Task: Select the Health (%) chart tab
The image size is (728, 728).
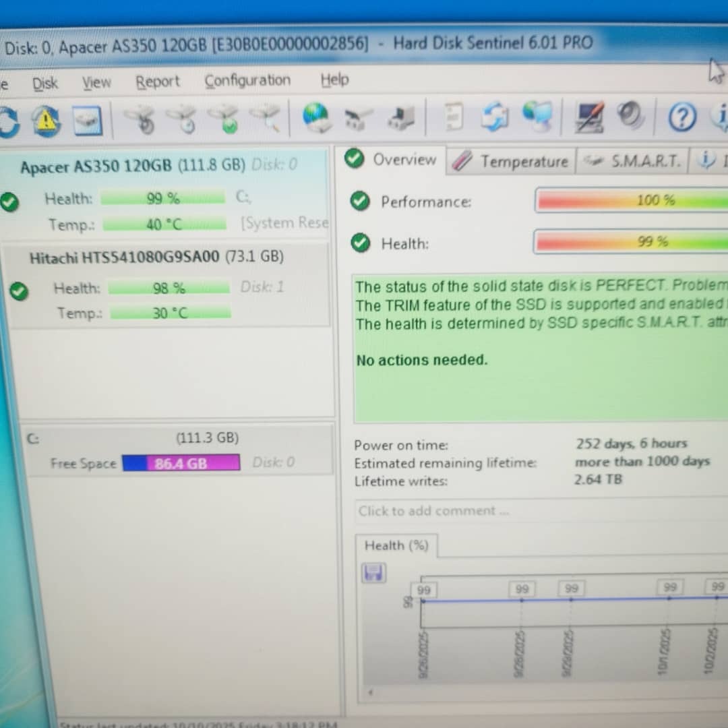Action: (x=396, y=546)
